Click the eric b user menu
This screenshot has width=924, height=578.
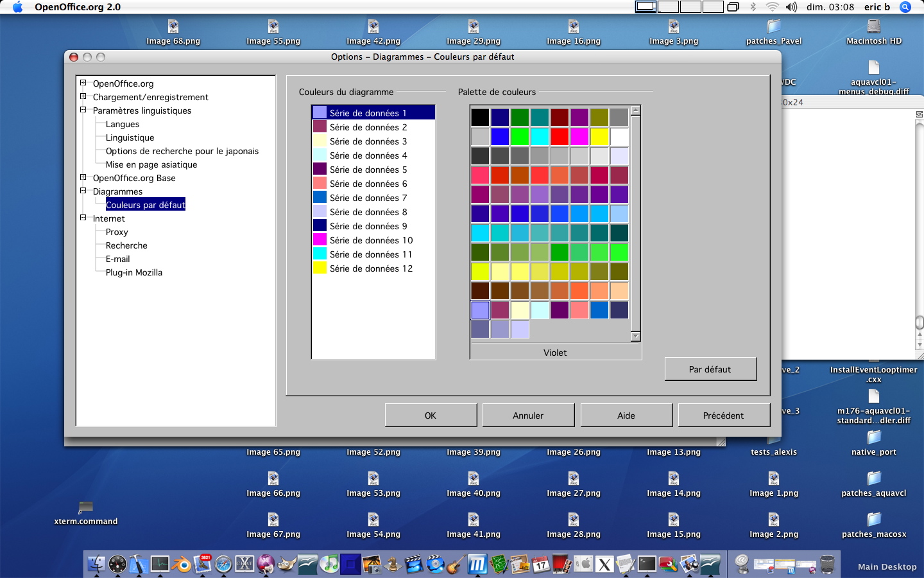(x=877, y=7)
